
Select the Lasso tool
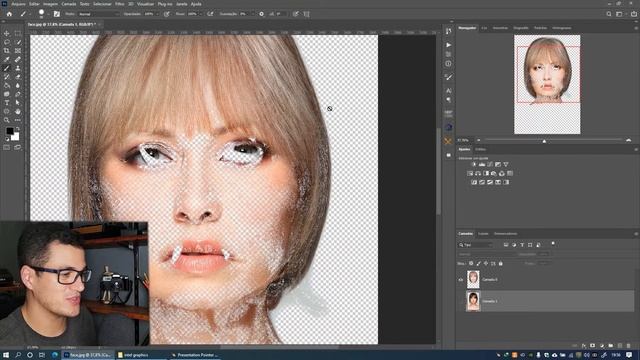(x=7, y=42)
